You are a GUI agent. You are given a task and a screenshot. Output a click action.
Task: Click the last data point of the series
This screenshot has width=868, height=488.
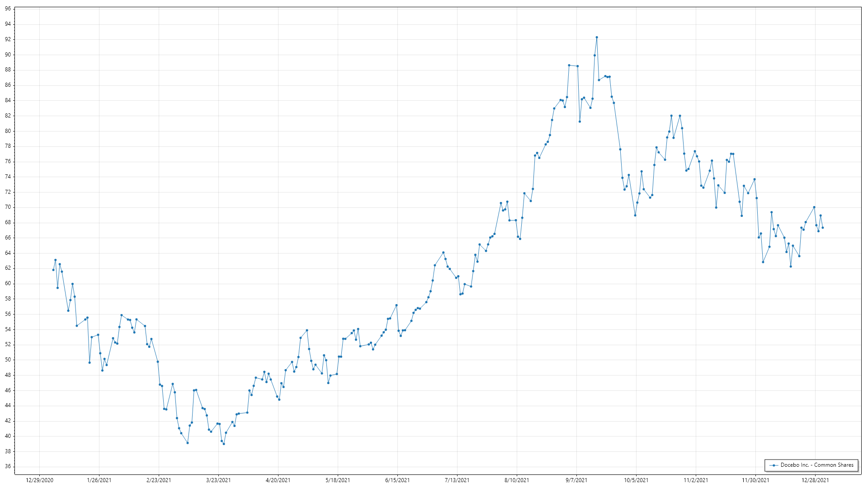[x=823, y=228]
